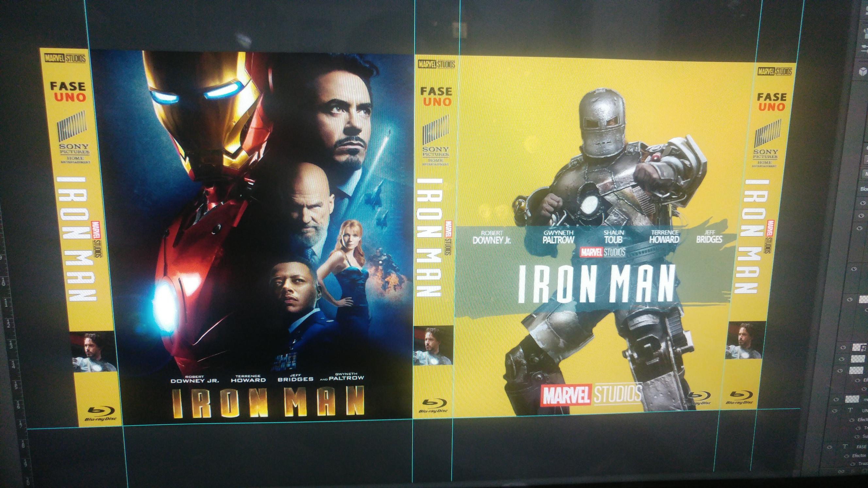Select the FASE text layer type icon

(845, 447)
